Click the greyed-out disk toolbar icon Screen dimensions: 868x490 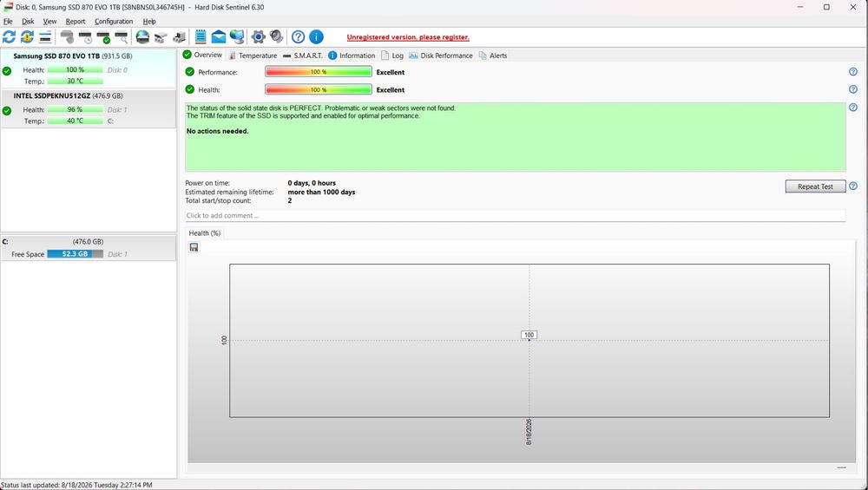pyautogui.click(x=67, y=37)
